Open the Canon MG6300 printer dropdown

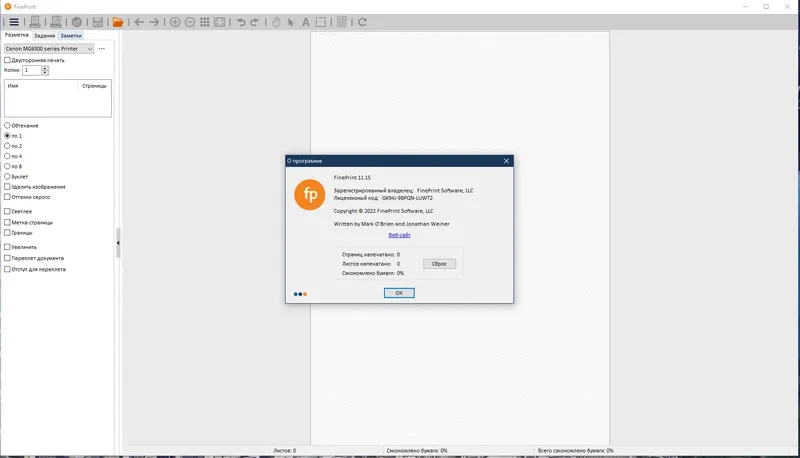click(49, 49)
